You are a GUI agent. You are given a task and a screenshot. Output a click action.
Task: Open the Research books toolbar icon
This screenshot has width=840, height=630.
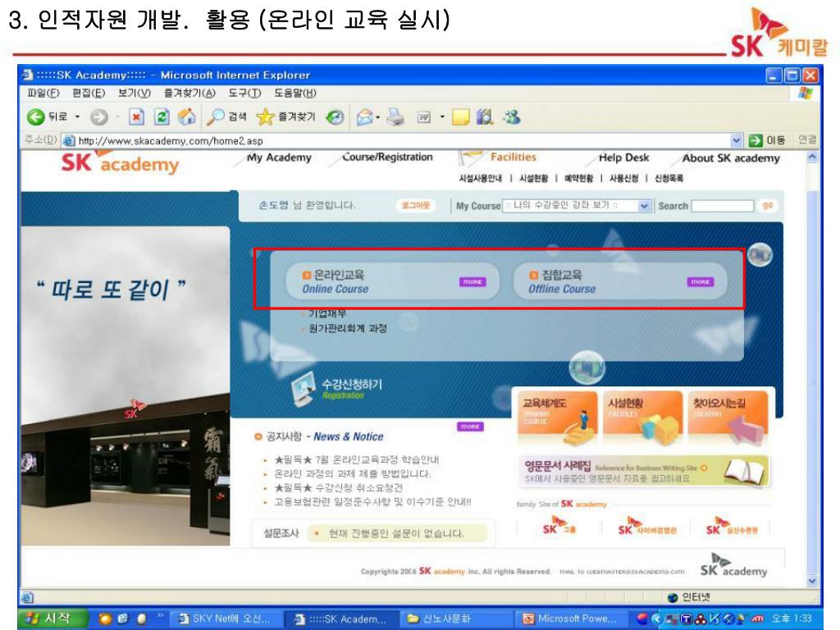coord(485,116)
